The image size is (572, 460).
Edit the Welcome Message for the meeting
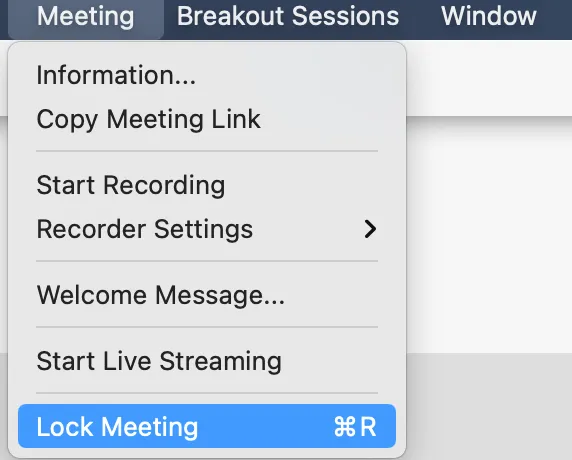tap(207, 295)
